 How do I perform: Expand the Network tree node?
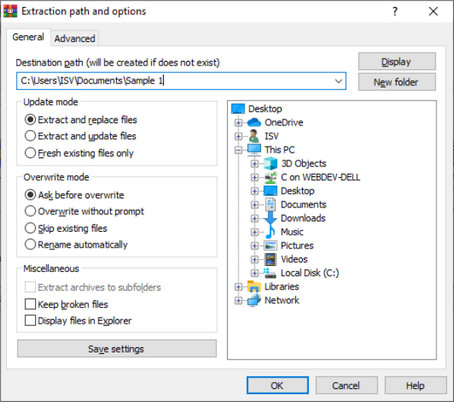pyautogui.click(x=238, y=300)
